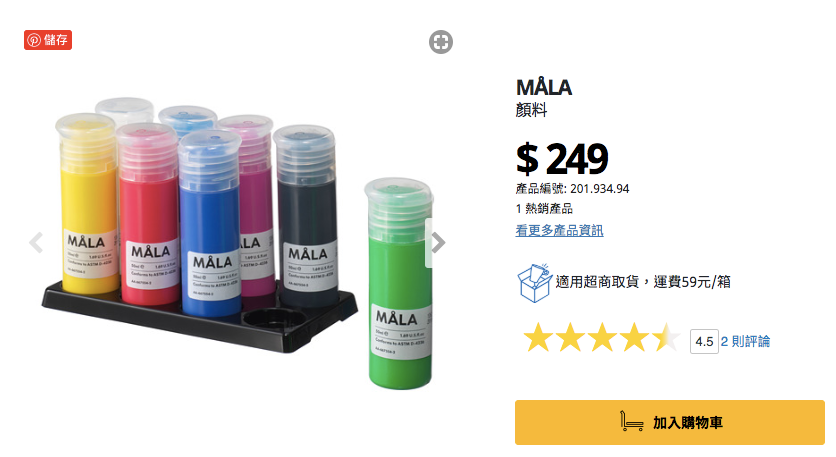Click the 4.5 rating score box
The width and height of the screenshot is (836, 457).
click(x=704, y=341)
